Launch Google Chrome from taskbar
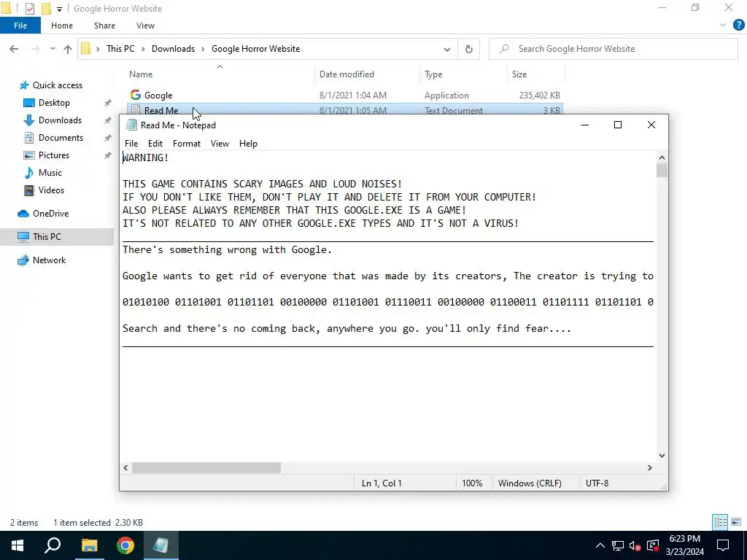The width and height of the screenshot is (747, 560). click(x=125, y=545)
